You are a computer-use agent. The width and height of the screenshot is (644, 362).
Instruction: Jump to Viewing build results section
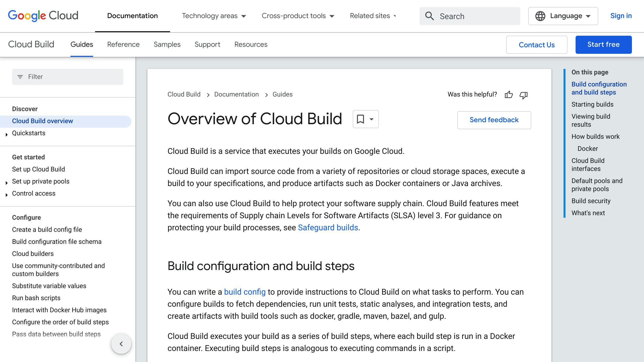click(591, 120)
